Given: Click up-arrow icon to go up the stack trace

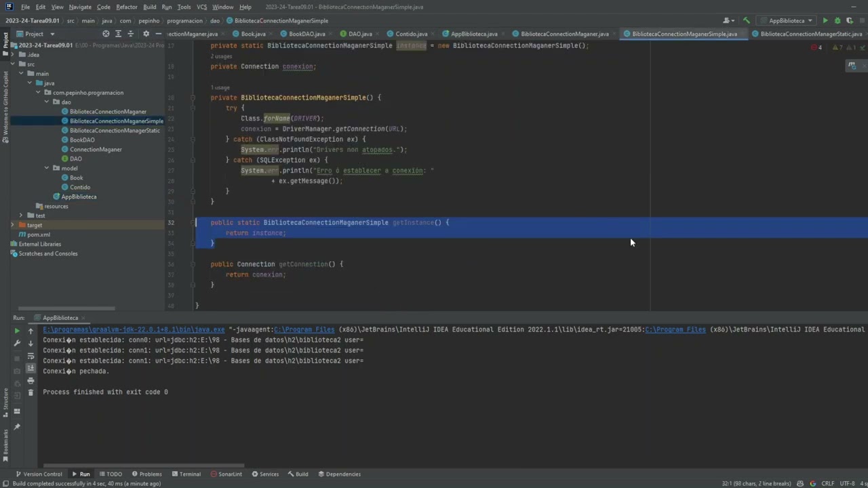Looking at the screenshot, I should [31, 331].
